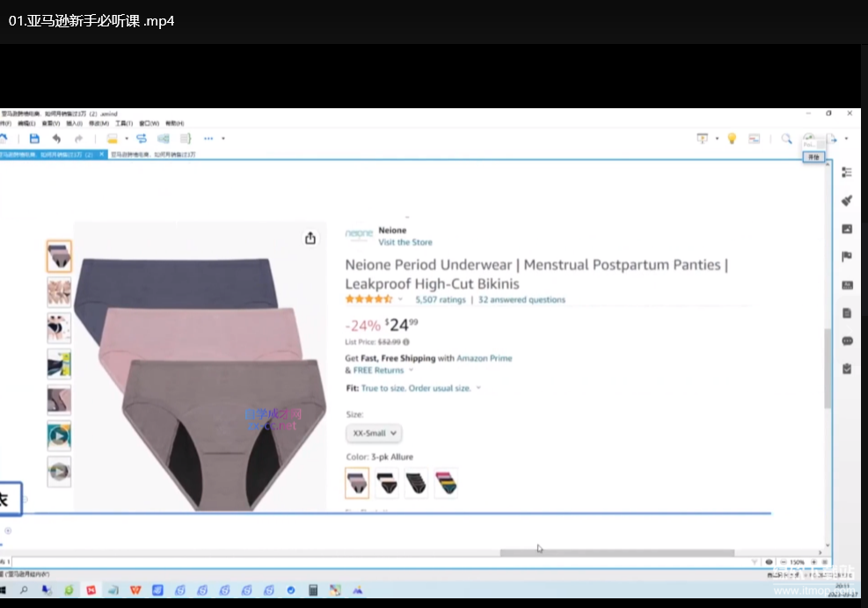Expand the export dropdown arrow
The height and width of the screenshot is (608, 868).
[846, 138]
